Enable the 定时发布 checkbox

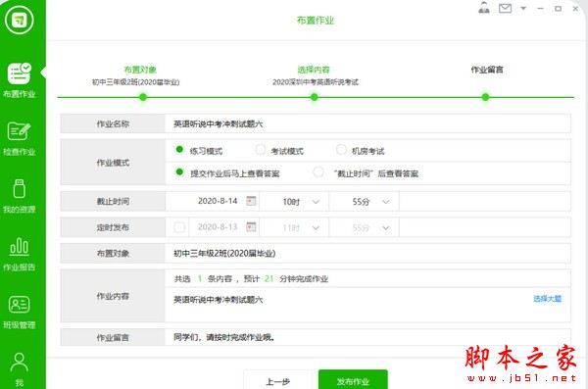click(x=179, y=227)
